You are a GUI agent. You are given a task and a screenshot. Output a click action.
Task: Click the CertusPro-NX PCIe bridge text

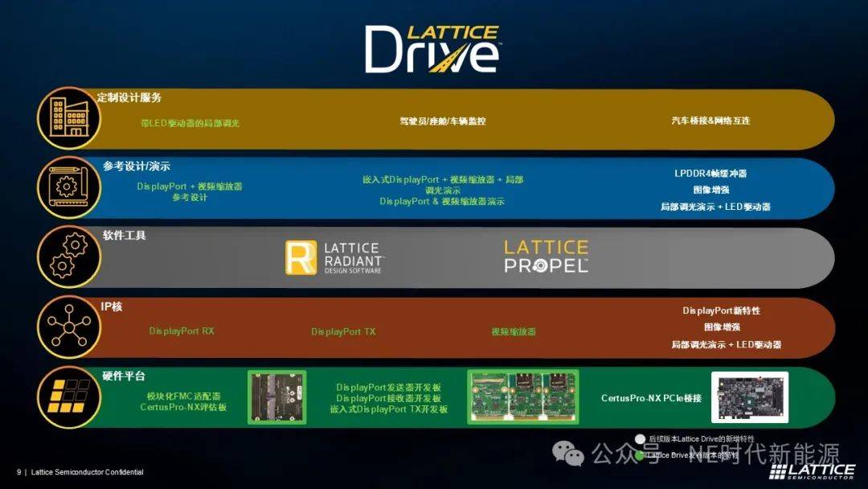click(x=651, y=398)
